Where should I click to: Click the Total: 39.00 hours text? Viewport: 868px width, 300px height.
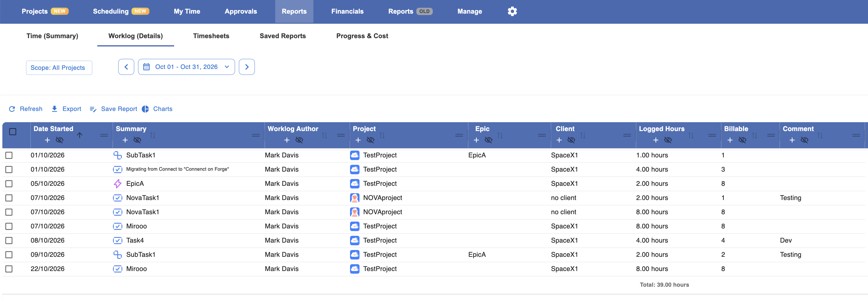(x=664, y=285)
